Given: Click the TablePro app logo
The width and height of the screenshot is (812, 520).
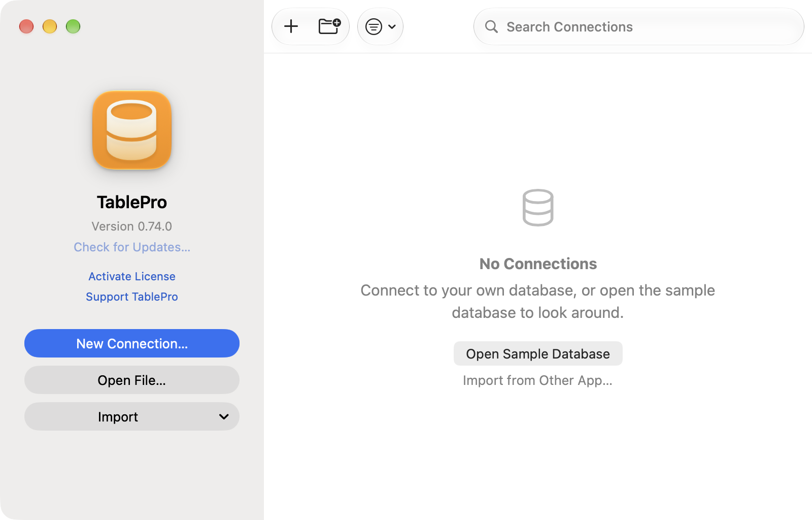Looking at the screenshot, I should click(132, 130).
